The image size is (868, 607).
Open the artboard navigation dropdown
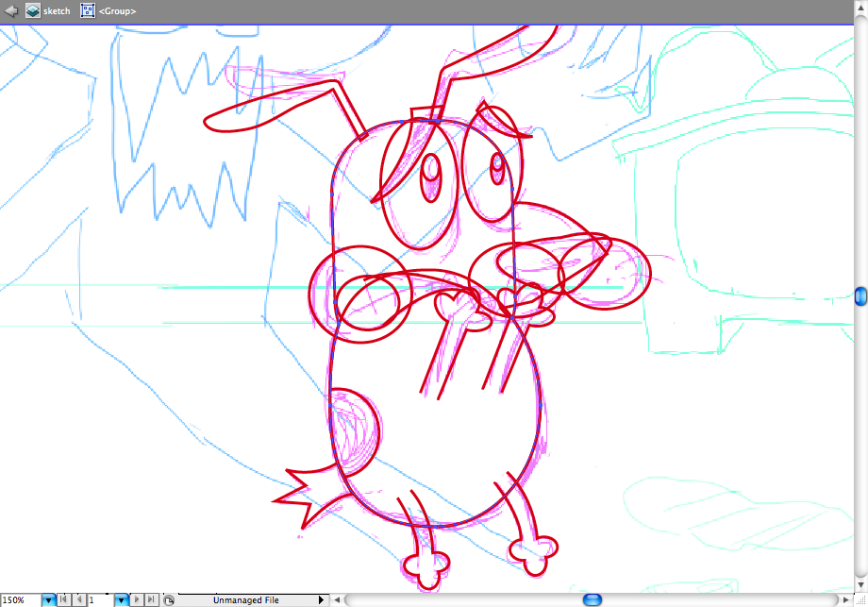(121, 599)
